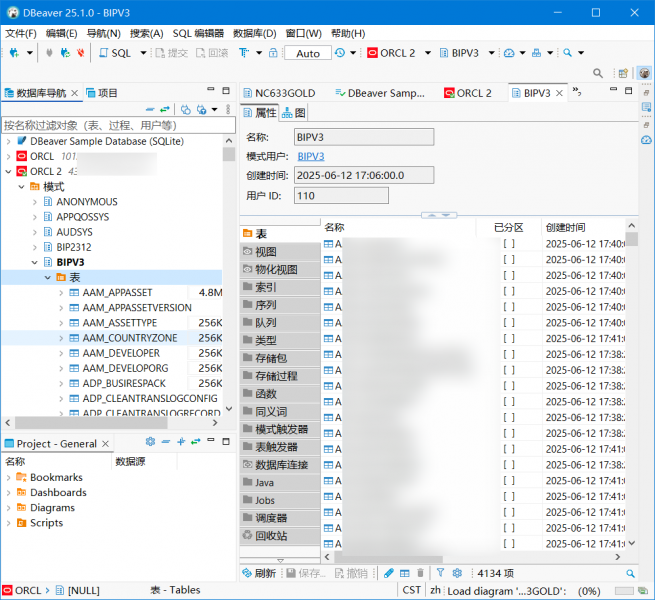Toggle partitioned checkbox in last visible row
Image resolution: width=655 pixels, height=600 pixels.
tap(509, 544)
